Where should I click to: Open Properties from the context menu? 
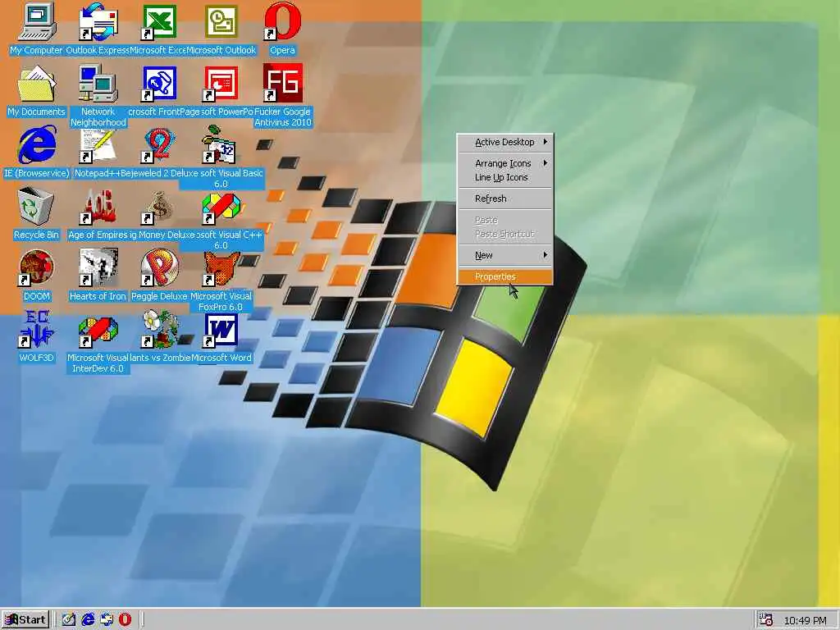tap(505, 277)
